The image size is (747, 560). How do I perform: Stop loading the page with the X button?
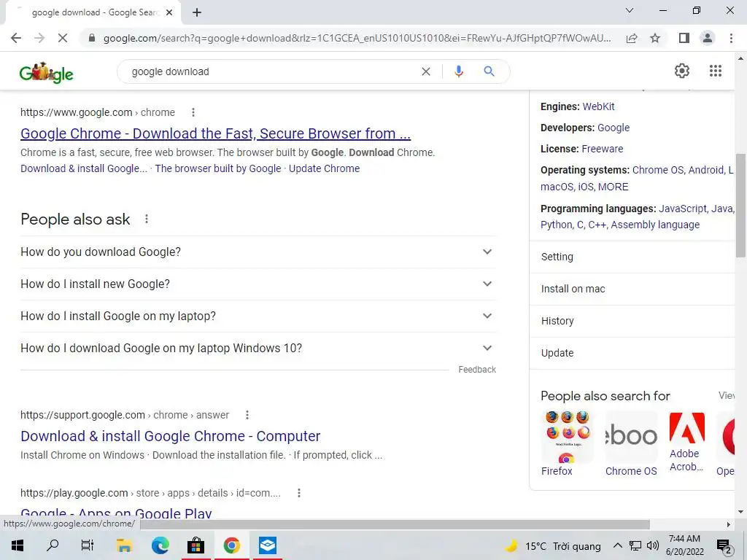(x=63, y=38)
